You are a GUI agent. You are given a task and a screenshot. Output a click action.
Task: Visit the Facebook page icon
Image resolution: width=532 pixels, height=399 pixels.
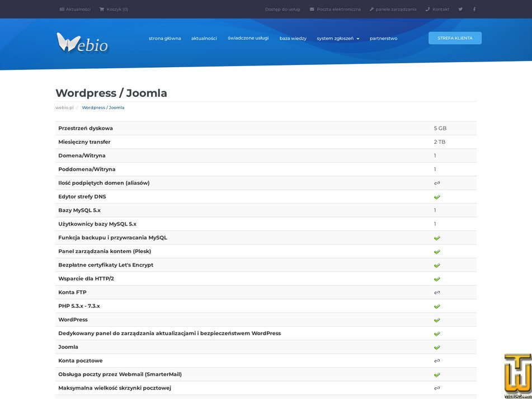tap(474, 9)
